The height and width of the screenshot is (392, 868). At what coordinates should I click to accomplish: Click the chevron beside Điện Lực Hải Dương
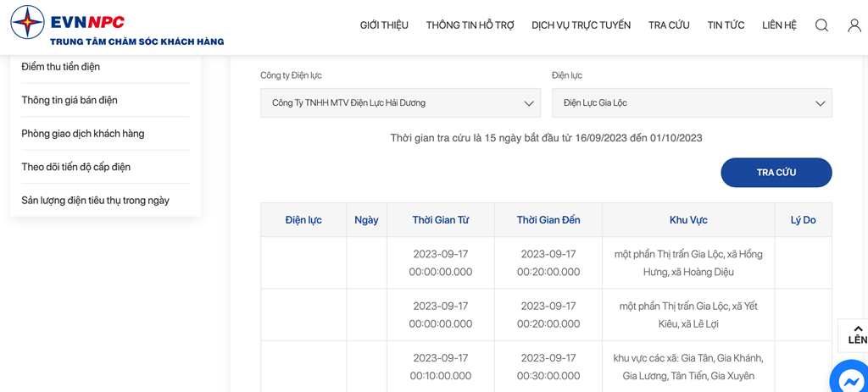pos(528,103)
